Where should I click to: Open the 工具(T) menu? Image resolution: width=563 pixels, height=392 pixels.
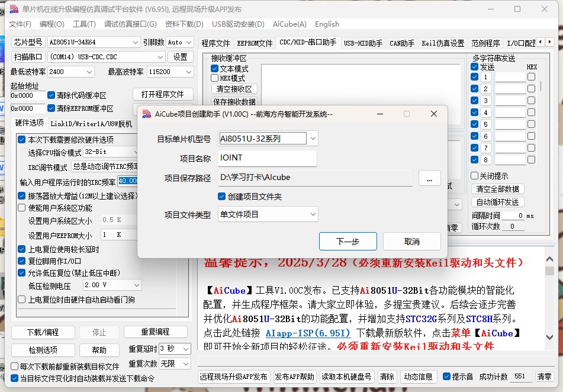[x=84, y=24]
